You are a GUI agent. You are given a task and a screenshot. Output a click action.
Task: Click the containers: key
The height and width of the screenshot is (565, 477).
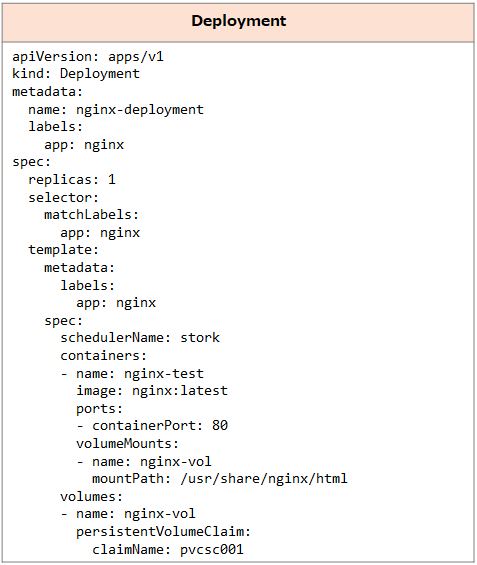[x=103, y=356]
